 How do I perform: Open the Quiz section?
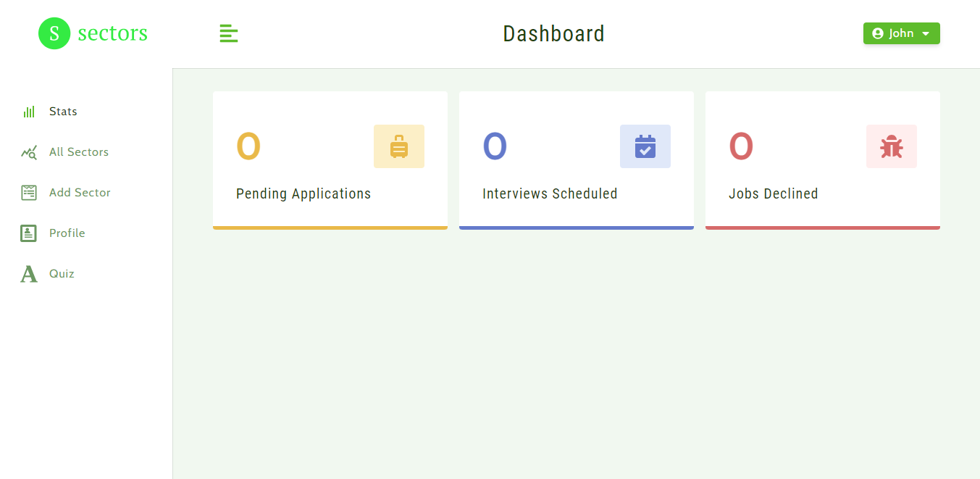click(x=62, y=273)
